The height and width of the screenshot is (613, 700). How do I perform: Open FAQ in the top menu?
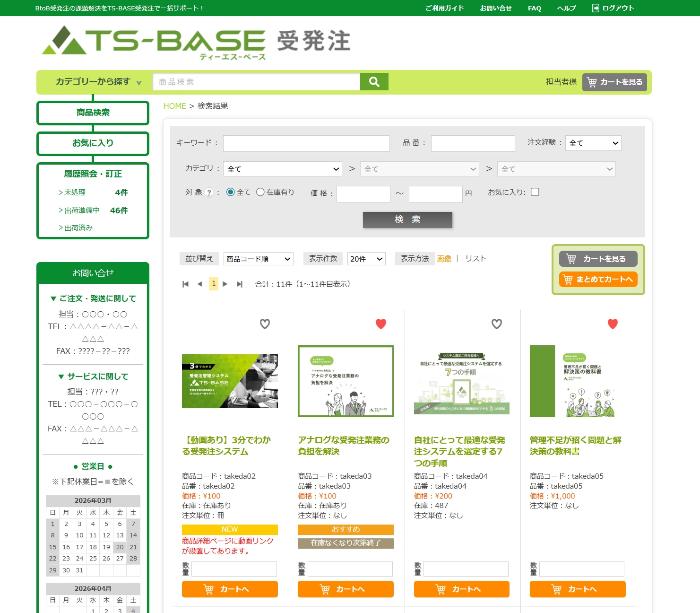coord(534,8)
